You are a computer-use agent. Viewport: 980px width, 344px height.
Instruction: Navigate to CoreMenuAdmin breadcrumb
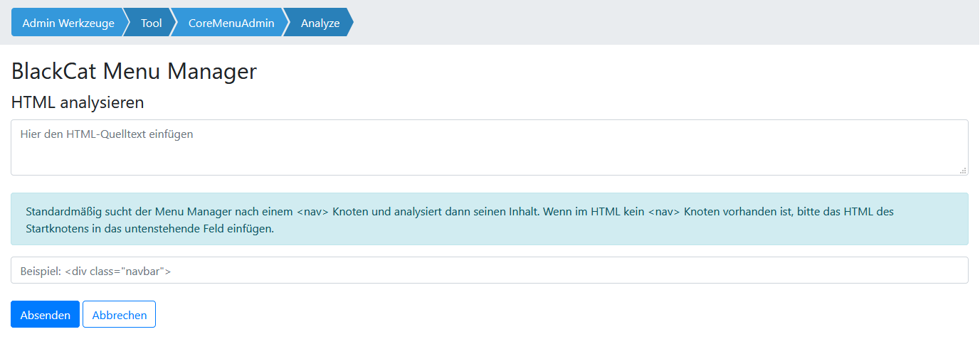tap(231, 23)
